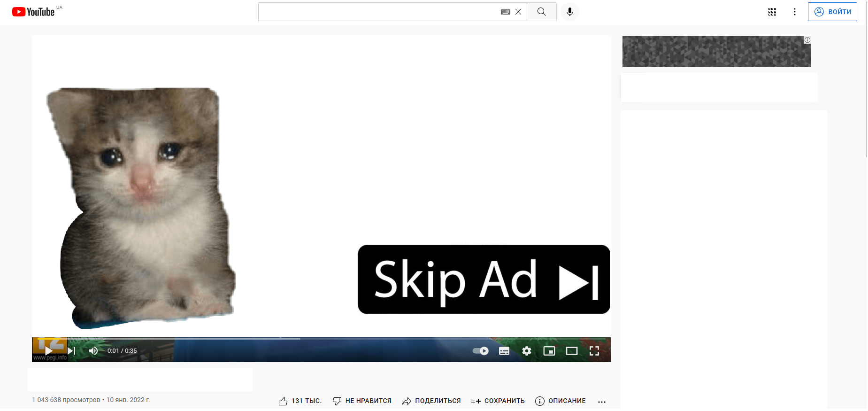Open the three-dot settings menu in header

(794, 12)
